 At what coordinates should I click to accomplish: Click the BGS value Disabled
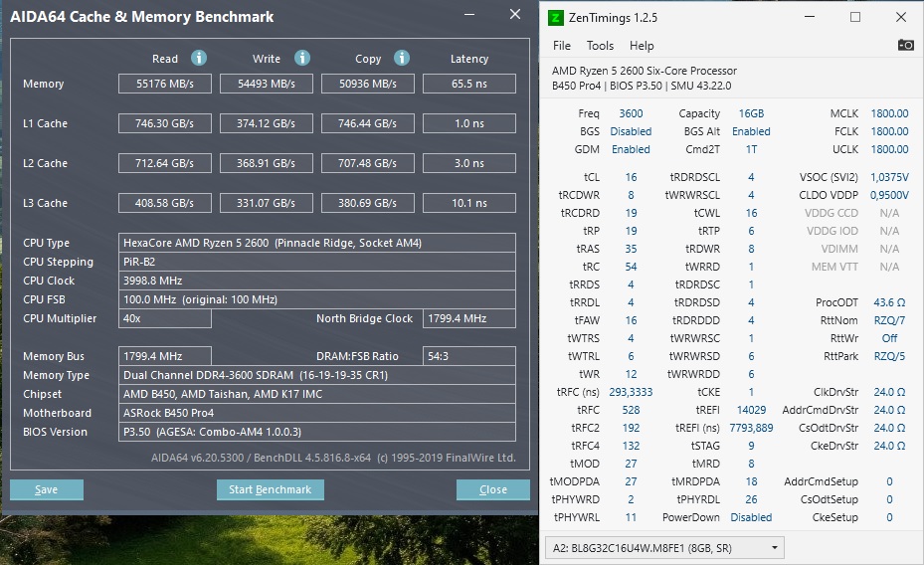(x=631, y=131)
